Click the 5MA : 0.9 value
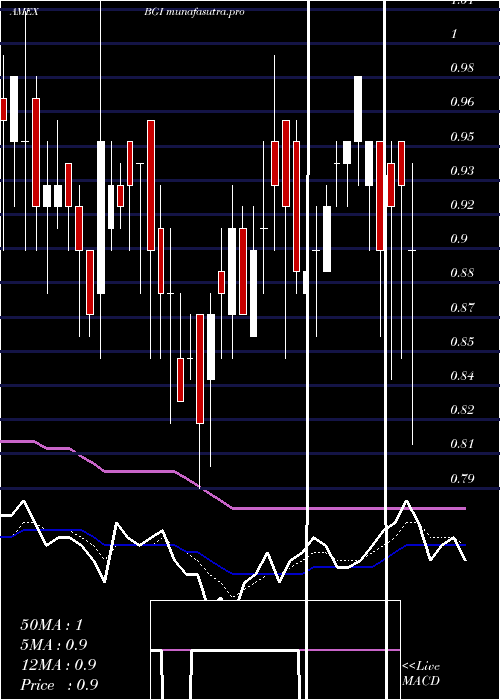Viewport: 500px width, 700px height. coord(54,645)
